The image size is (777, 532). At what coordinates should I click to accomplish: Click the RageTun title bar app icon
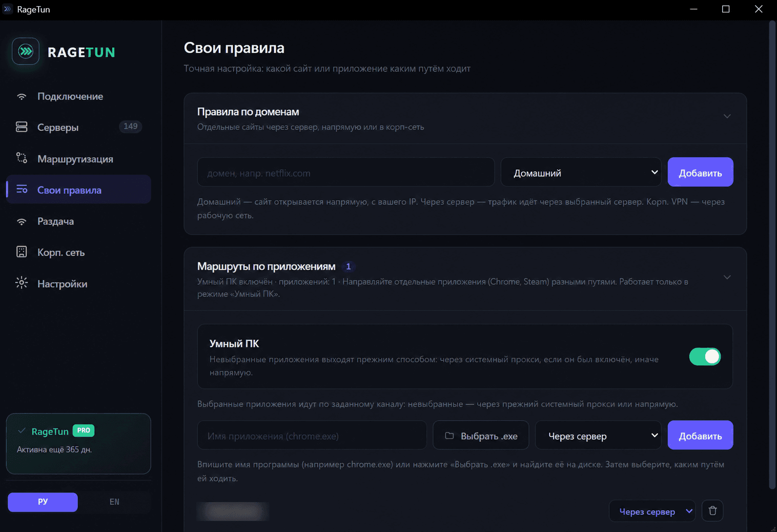(7, 9)
